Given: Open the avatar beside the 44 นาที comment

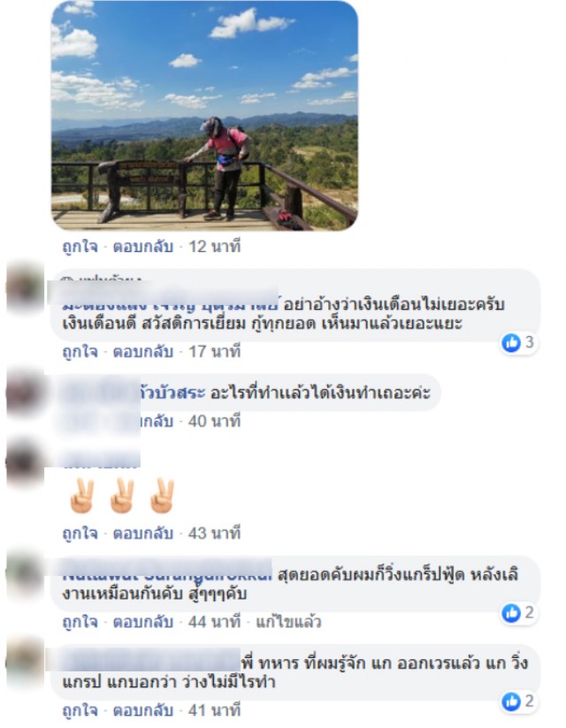Looking at the screenshot, I should tap(25, 573).
